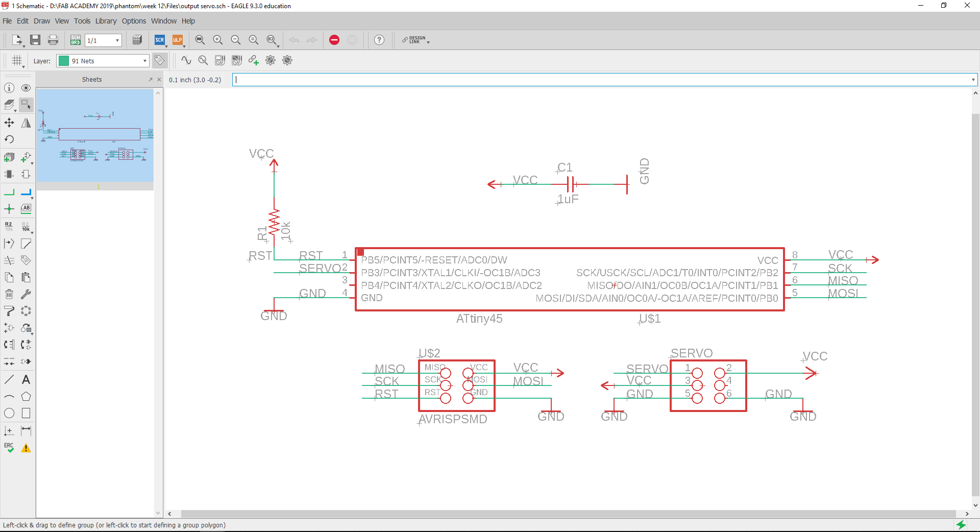
Task: Select the Paste tool
Action: tap(26, 277)
